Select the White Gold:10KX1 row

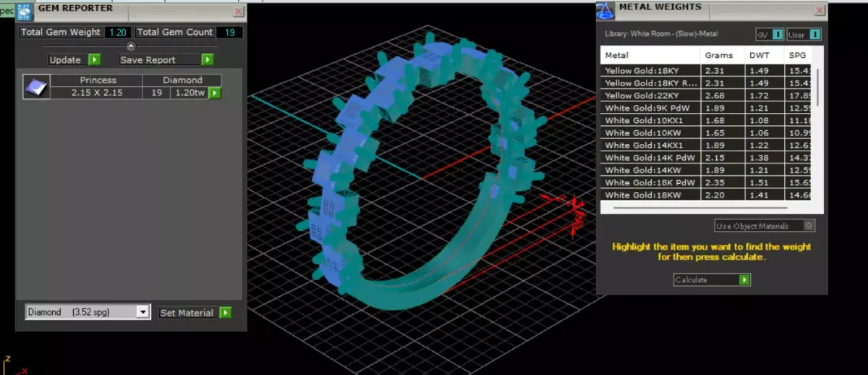pyautogui.click(x=706, y=120)
